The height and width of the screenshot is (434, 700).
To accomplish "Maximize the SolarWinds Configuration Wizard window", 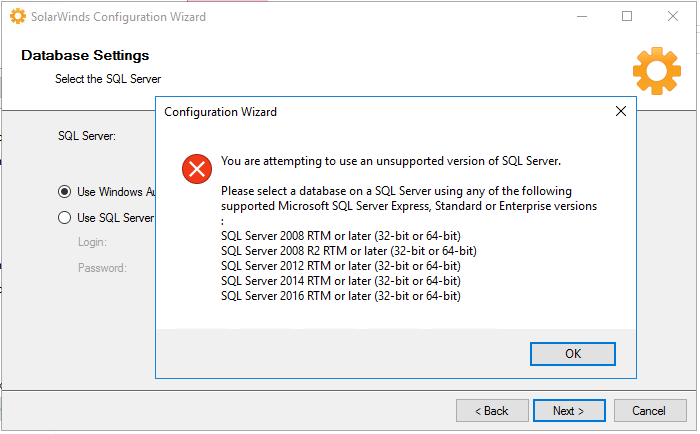I will [x=627, y=16].
